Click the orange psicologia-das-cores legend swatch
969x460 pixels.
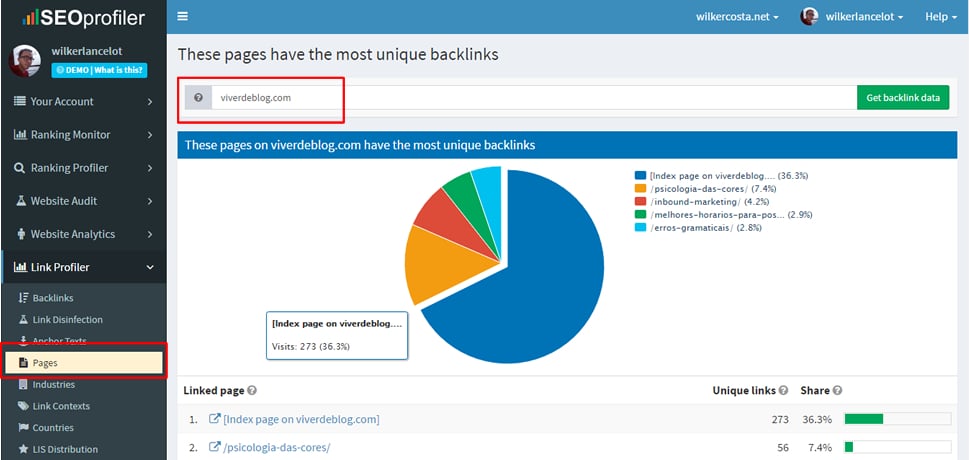[x=640, y=189]
